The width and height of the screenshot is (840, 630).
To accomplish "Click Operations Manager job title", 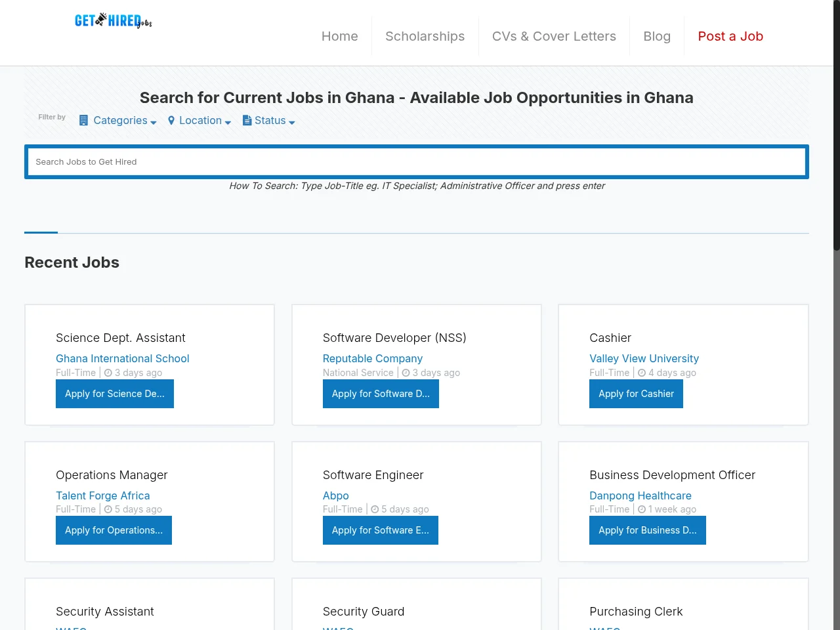I will pos(112,475).
